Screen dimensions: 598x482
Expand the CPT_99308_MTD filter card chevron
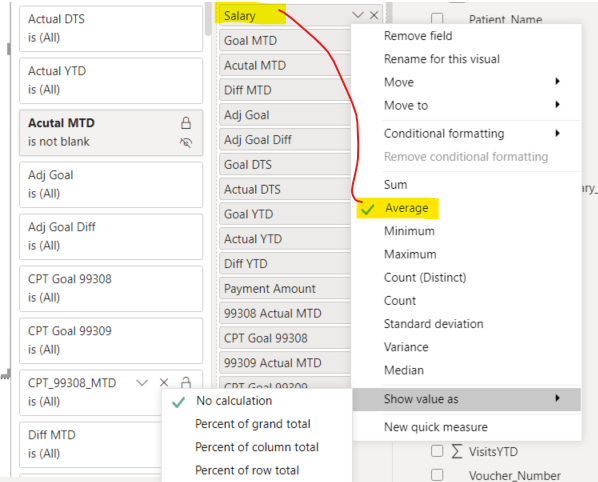pos(142,382)
